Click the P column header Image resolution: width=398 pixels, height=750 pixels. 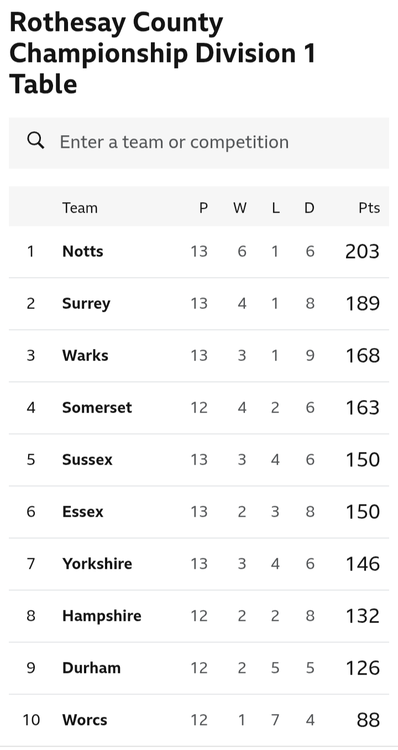click(x=203, y=208)
